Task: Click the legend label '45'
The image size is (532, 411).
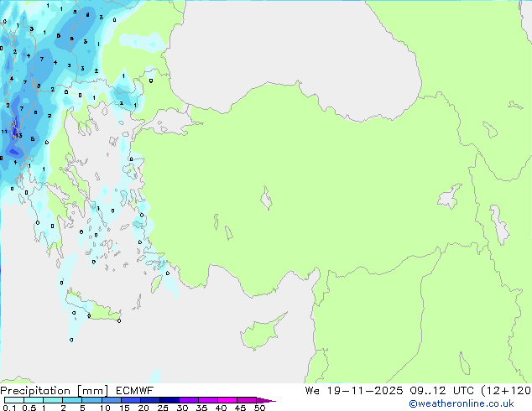Action: click(x=240, y=408)
